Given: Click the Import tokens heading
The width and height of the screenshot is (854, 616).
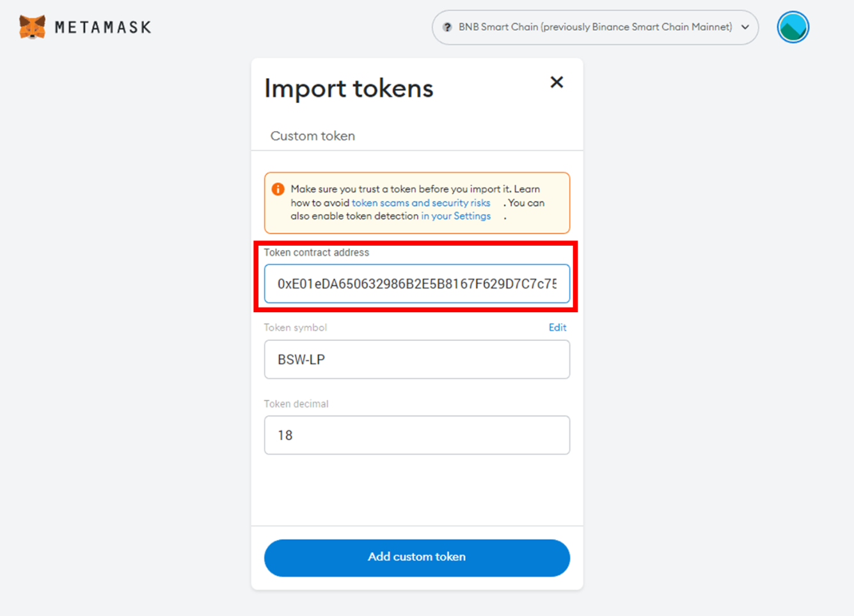Looking at the screenshot, I should 349,88.
